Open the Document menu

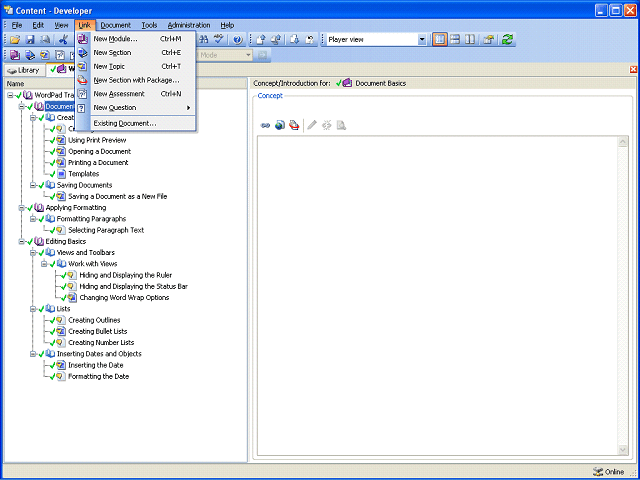point(116,25)
